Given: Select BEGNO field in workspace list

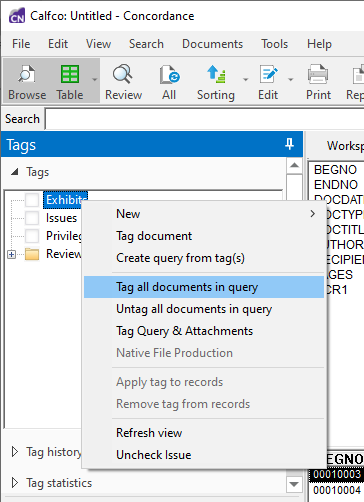Looking at the screenshot, I should click(x=335, y=170).
